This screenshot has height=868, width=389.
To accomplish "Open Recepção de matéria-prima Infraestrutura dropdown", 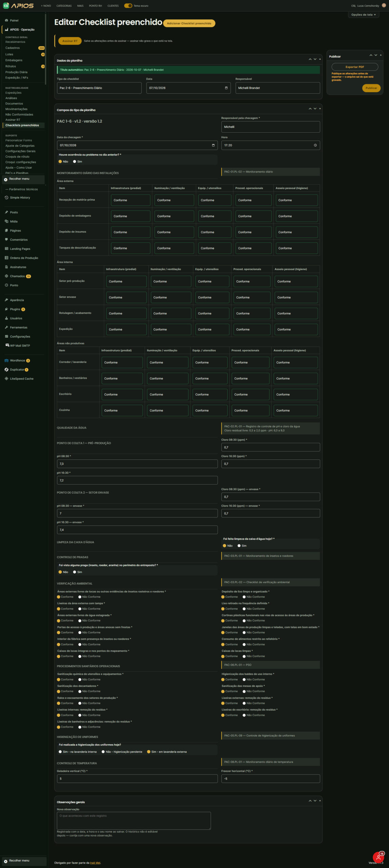I will tap(130, 200).
